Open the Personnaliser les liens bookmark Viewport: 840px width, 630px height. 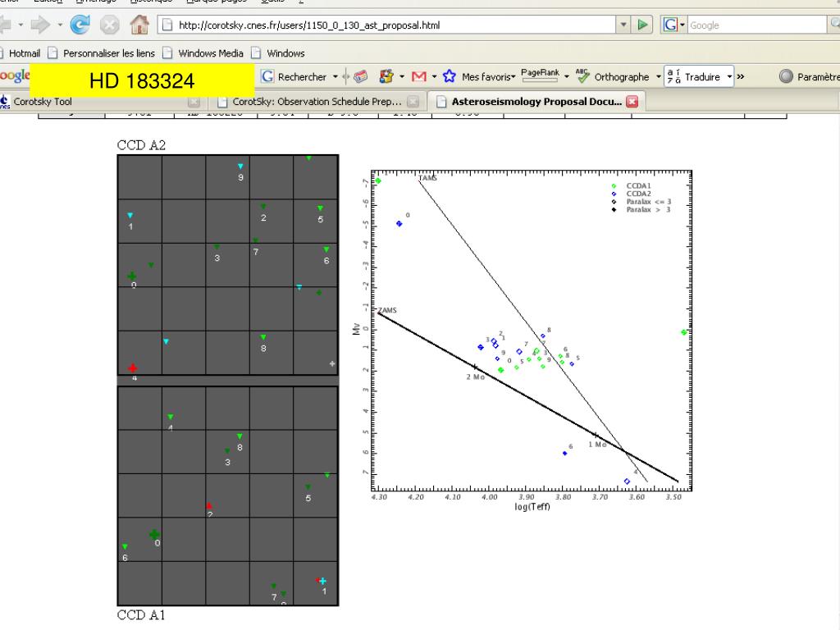pos(101,53)
